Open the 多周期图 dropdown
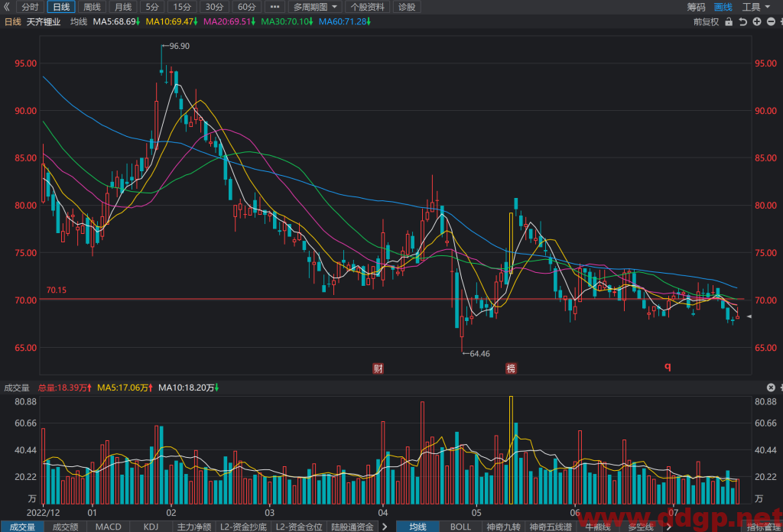The height and width of the screenshot is (532, 783). click(x=314, y=7)
